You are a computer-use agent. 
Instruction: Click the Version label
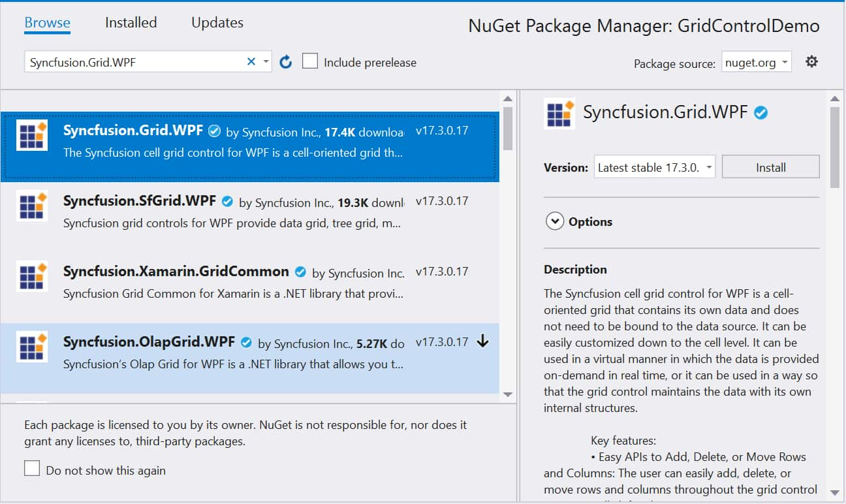tap(566, 168)
